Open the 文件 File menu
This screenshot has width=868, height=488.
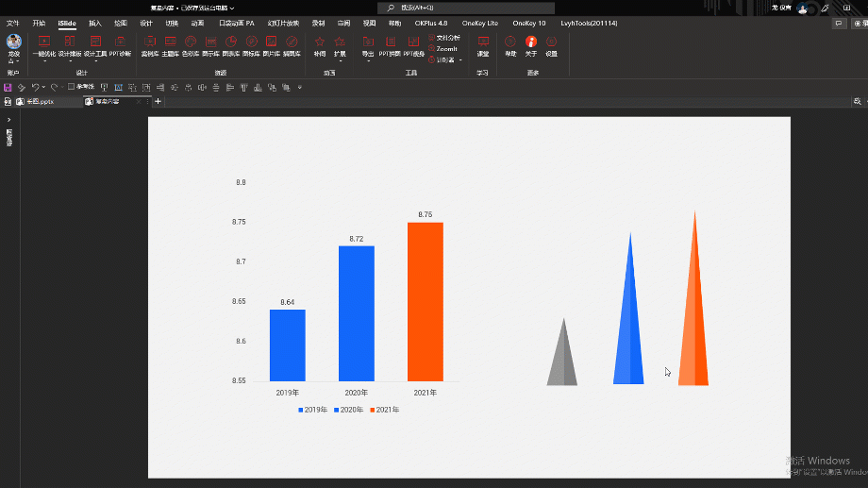coord(12,24)
